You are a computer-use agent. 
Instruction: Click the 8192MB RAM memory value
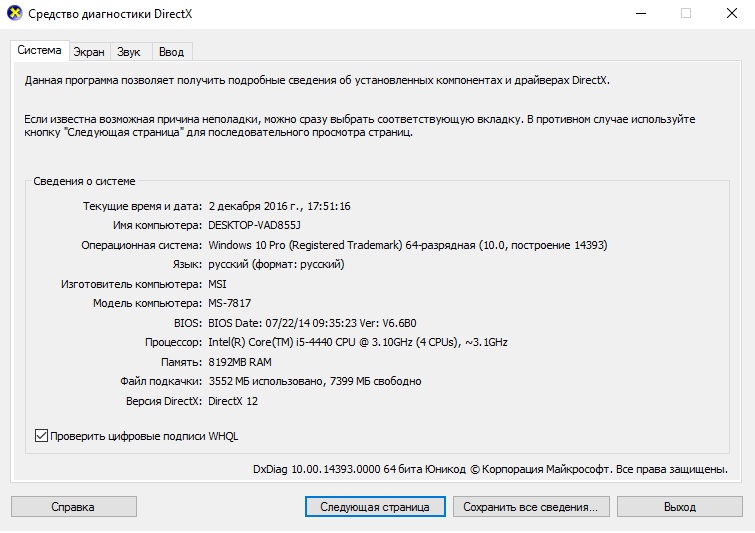coord(239,362)
